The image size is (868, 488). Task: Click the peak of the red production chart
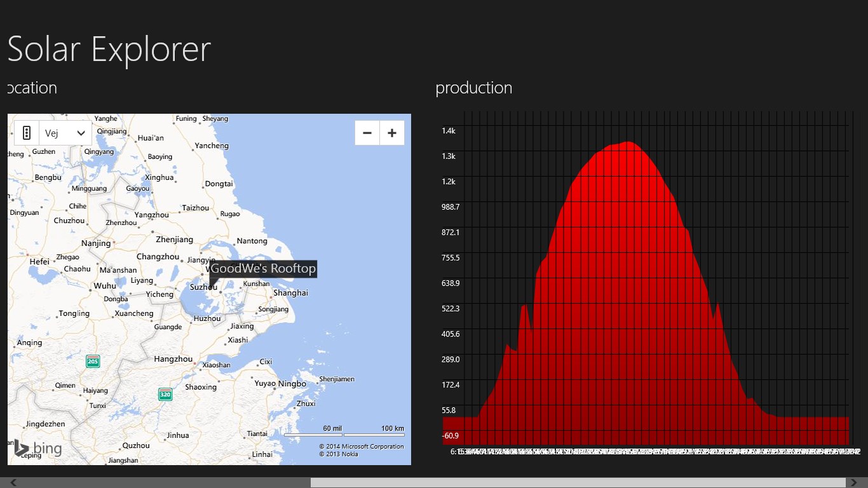pos(628,142)
